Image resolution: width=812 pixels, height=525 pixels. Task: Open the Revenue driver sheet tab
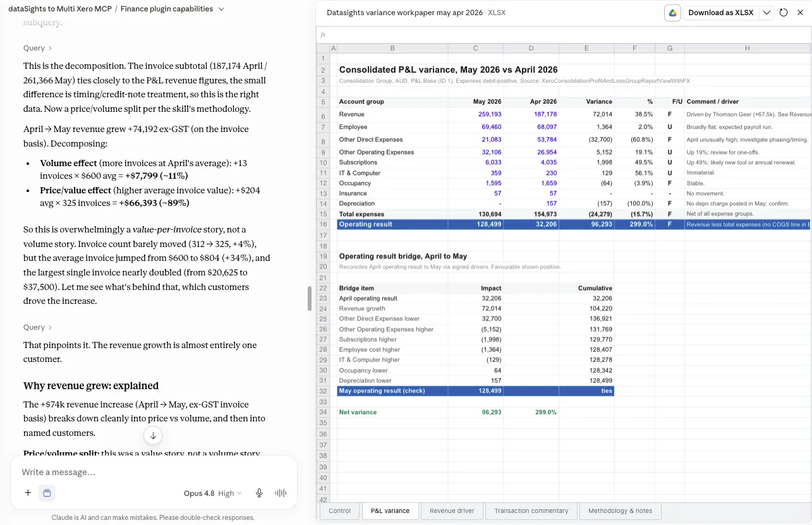pyautogui.click(x=452, y=510)
